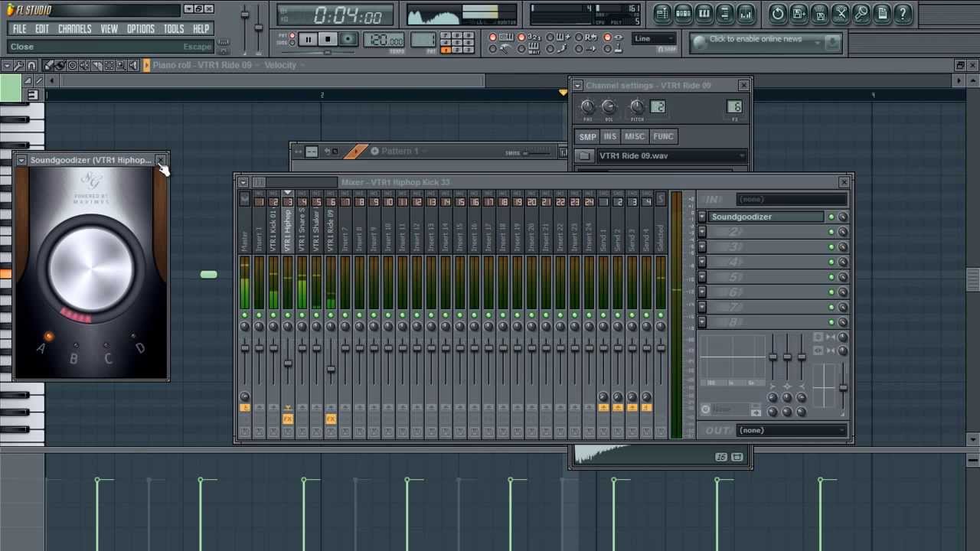Open the mixer window icon
The width and height of the screenshot is (980, 551).
(x=745, y=13)
